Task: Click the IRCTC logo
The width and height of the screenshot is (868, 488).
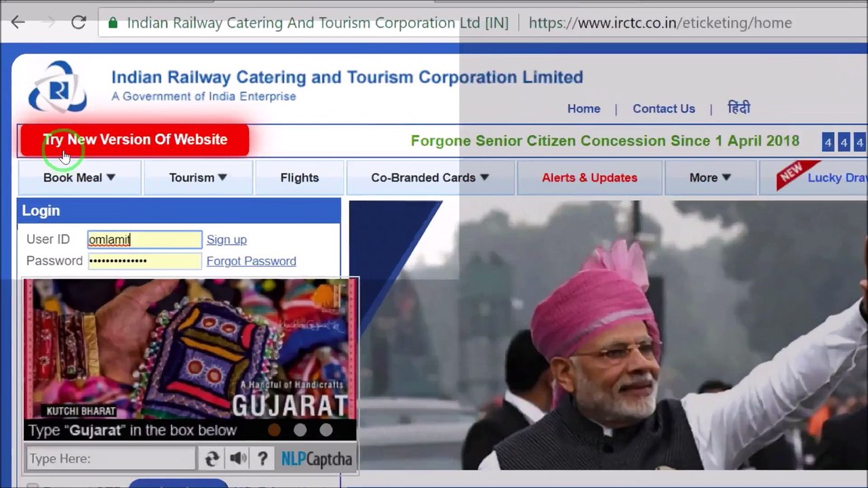Action: [x=58, y=87]
